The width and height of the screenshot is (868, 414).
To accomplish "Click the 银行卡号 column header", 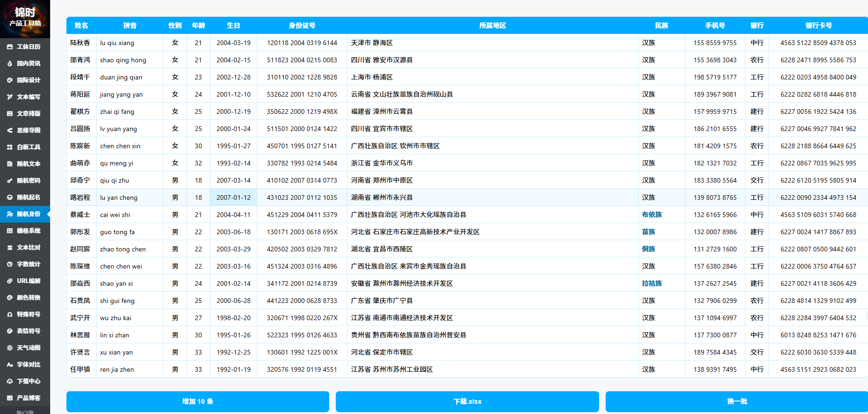I will 818,26.
